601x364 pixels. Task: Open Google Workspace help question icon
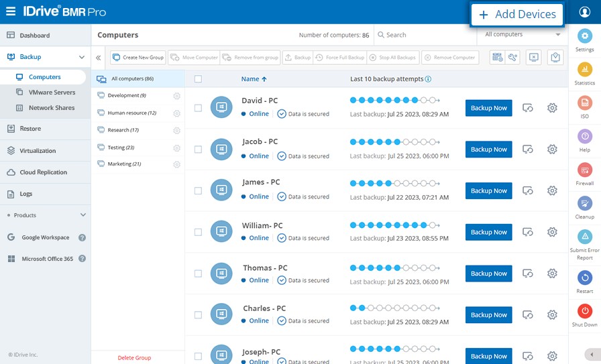pos(82,237)
